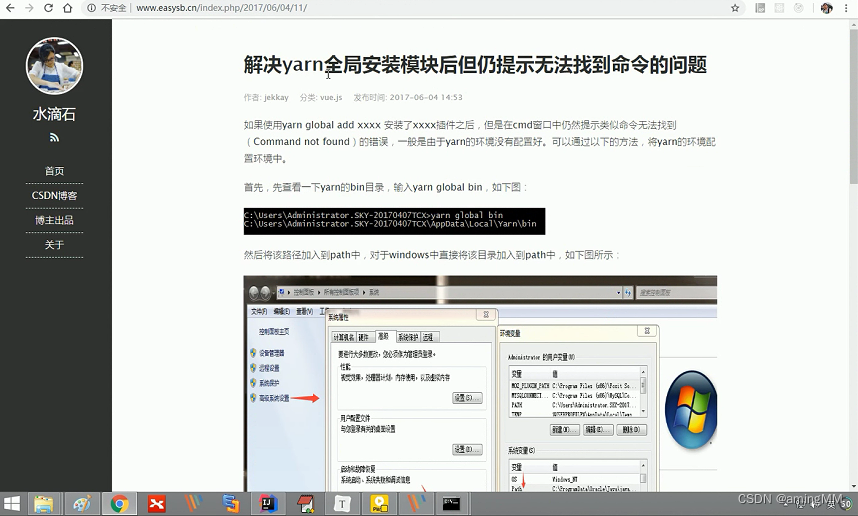The width and height of the screenshot is (858, 516).
Task: Open the Sublime Text taskbar icon
Action: 230,503
